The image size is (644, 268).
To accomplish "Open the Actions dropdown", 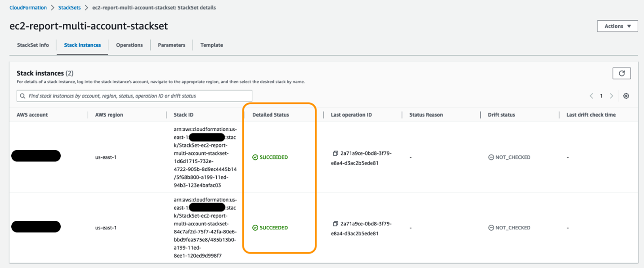I will [617, 26].
